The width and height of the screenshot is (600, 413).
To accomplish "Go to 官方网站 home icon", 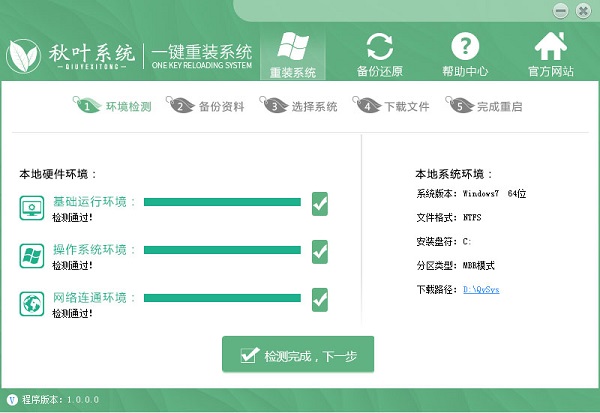I will coord(551,55).
